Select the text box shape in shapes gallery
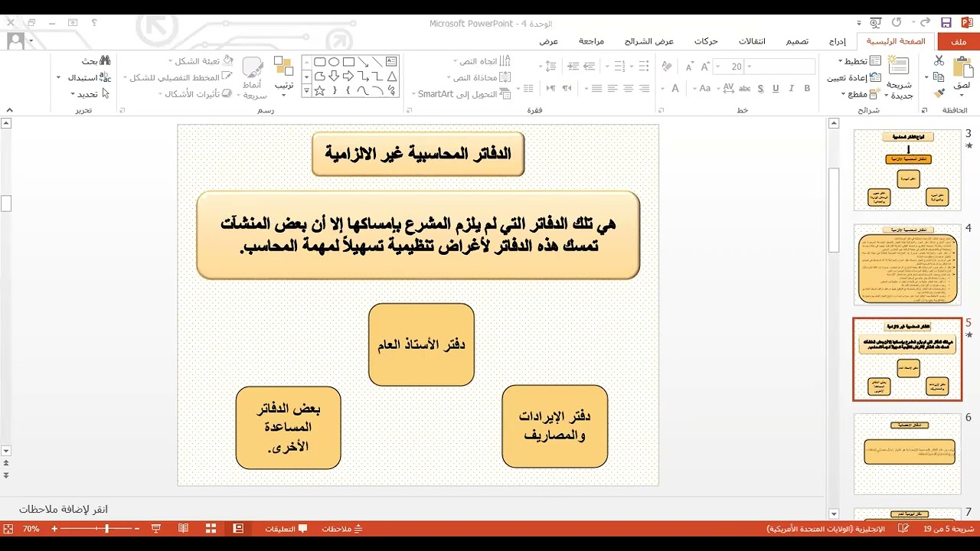This screenshot has height=551, width=980. (x=391, y=62)
